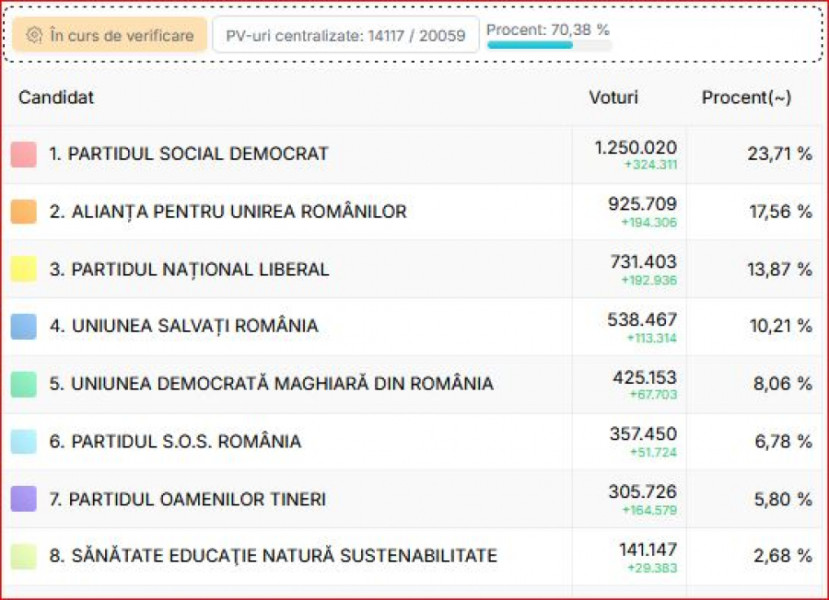Click the blue swatch for Uniunea Salvați România
Viewport: 829px width, 600px height.
(24, 326)
